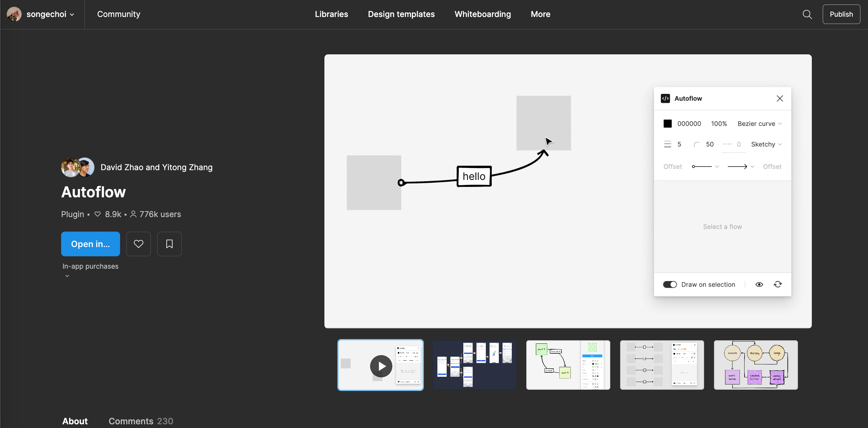
Task: Click the search magnifier icon
Action: 807,14
